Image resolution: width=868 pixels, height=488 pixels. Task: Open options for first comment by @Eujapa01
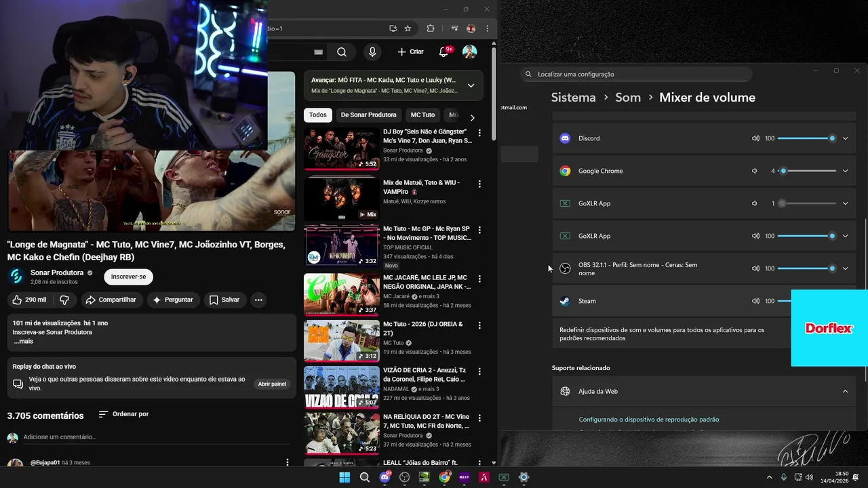(288, 462)
